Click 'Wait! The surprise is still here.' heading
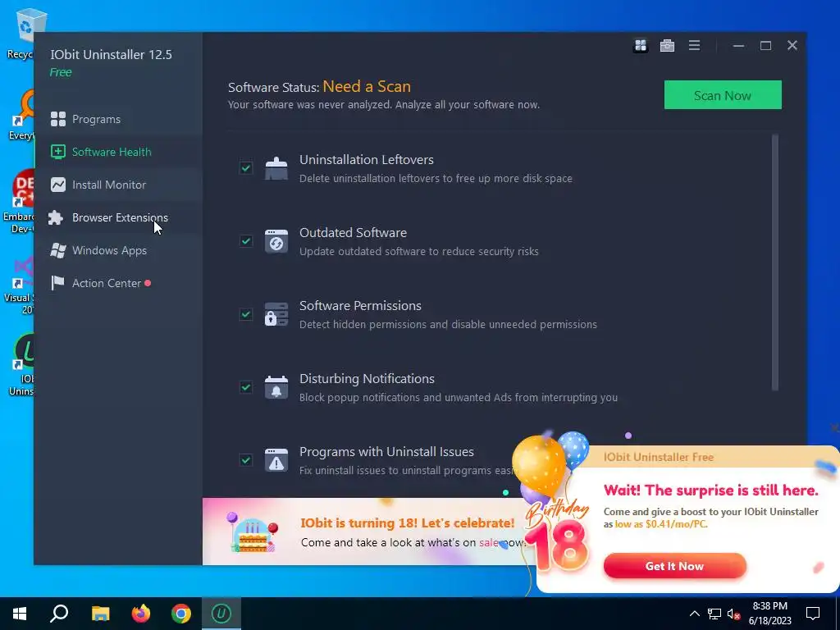 pyautogui.click(x=711, y=491)
